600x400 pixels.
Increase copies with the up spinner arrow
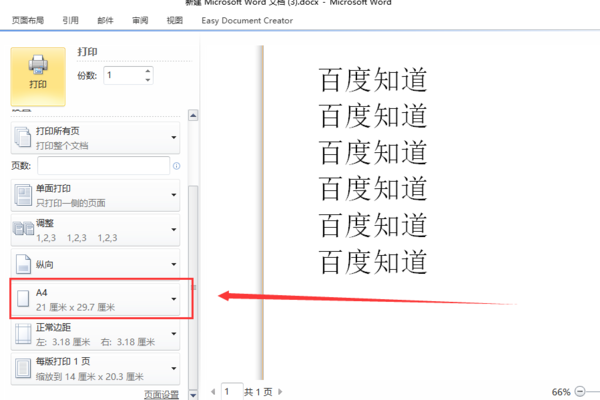click(x=148, y=71)
